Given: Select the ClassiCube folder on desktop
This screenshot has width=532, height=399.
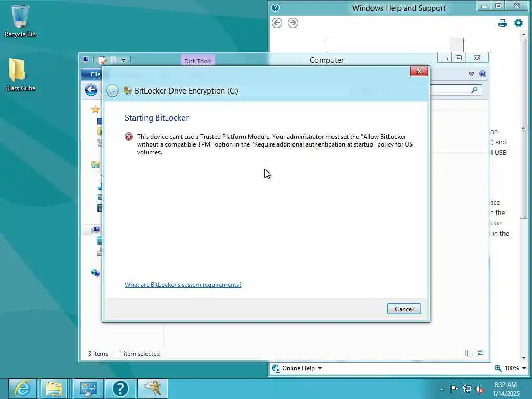Looking at the screenshot, I should [20, 75].
